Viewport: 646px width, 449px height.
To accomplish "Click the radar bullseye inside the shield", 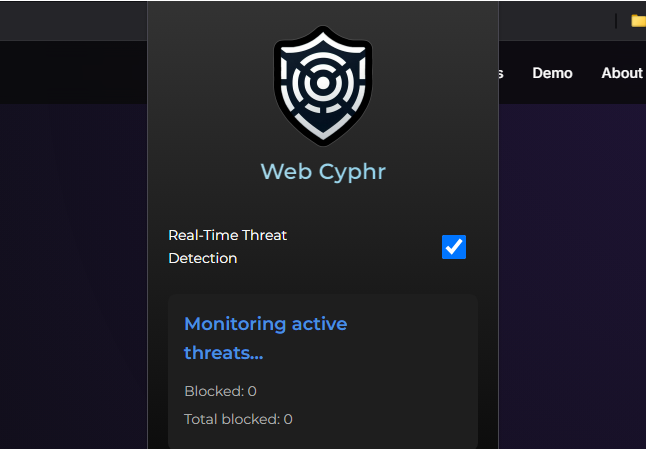I will coord(322,84).
